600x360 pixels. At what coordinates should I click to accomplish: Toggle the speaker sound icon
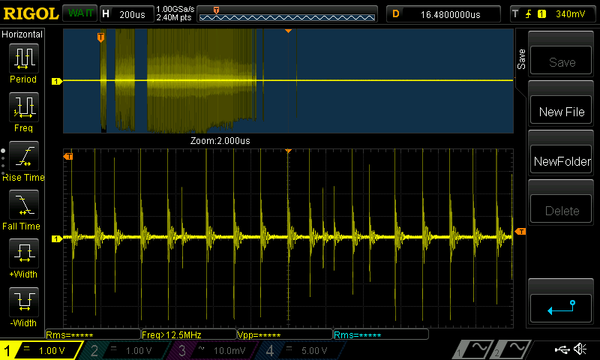click(580, 349)
